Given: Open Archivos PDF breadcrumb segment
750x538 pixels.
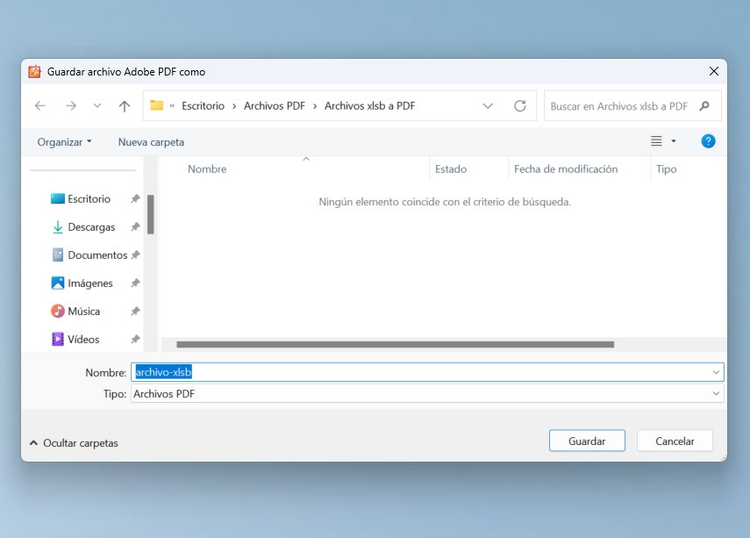Looking at the screenshot, I should coord(274,106).
